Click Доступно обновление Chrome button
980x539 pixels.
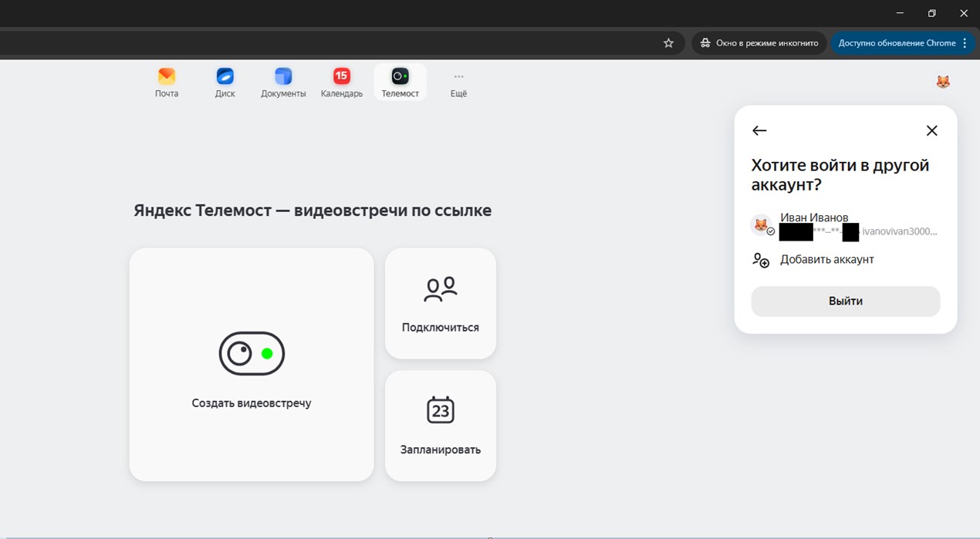(897, 43)
